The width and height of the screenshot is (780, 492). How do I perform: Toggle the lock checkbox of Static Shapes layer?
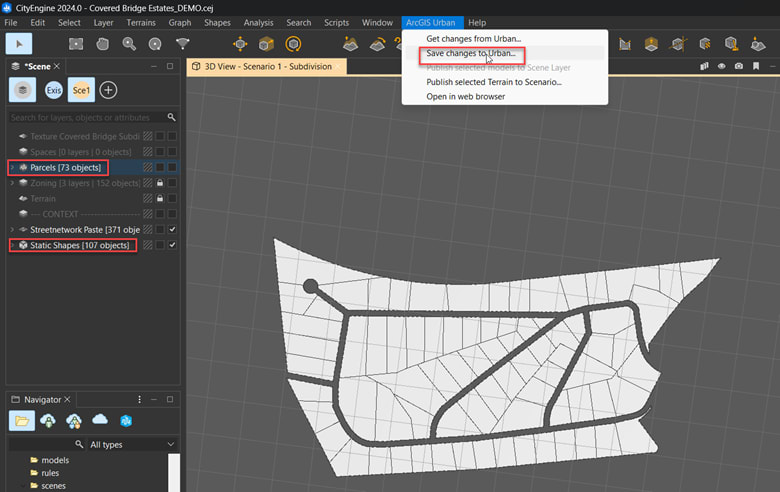[x=160, y=245]
